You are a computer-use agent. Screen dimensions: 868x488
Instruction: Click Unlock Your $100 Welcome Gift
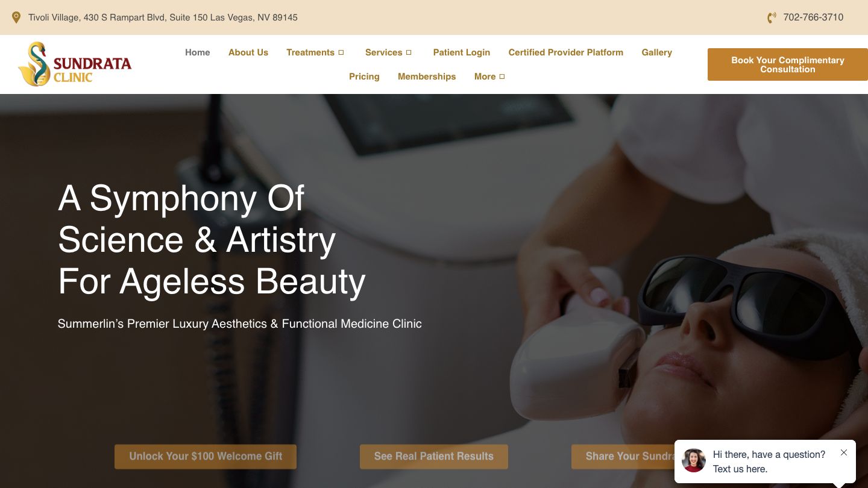[x=206, y=457]
